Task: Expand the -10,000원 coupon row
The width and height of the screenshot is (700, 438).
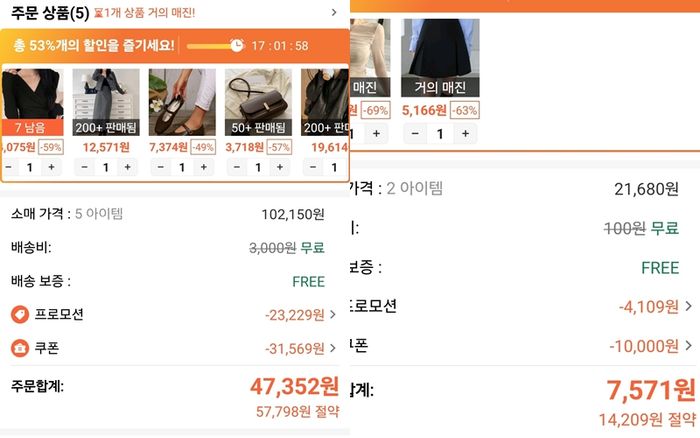Action: (651, 346)
